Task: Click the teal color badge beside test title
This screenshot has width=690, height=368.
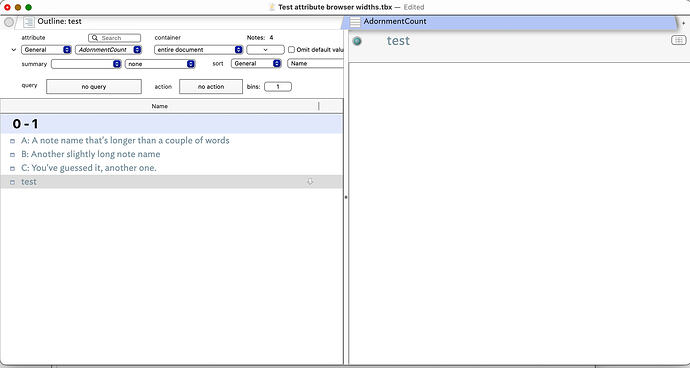Action: click(x=357, y=41)
